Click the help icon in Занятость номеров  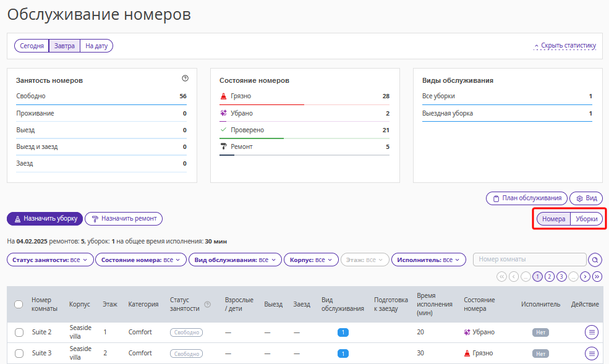click(x=185, y=78)
